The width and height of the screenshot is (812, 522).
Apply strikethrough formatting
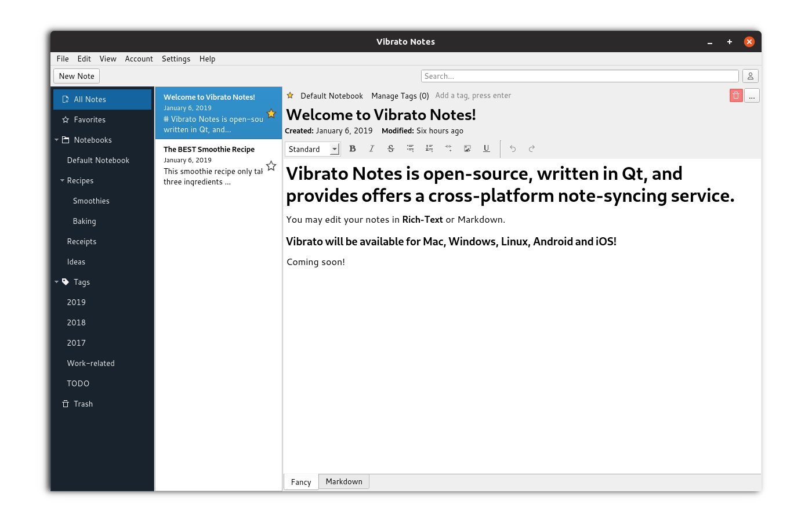coord(391,148)
